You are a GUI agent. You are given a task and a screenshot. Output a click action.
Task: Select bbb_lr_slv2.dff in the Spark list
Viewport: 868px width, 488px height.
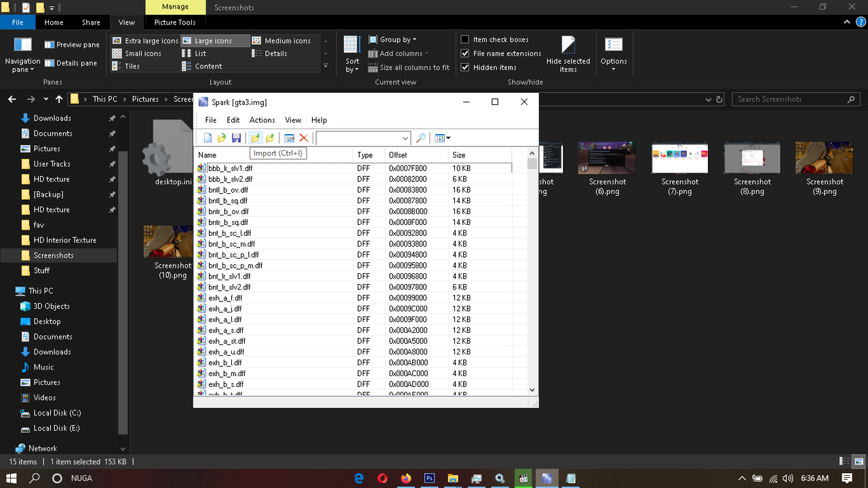point(231,179)
